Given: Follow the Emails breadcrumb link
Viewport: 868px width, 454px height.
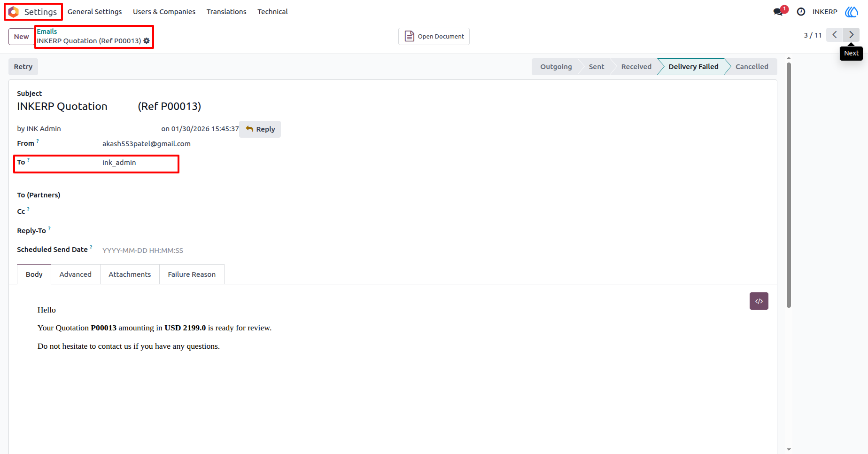Looking at the screenshot, I should (x=47, y=31).
